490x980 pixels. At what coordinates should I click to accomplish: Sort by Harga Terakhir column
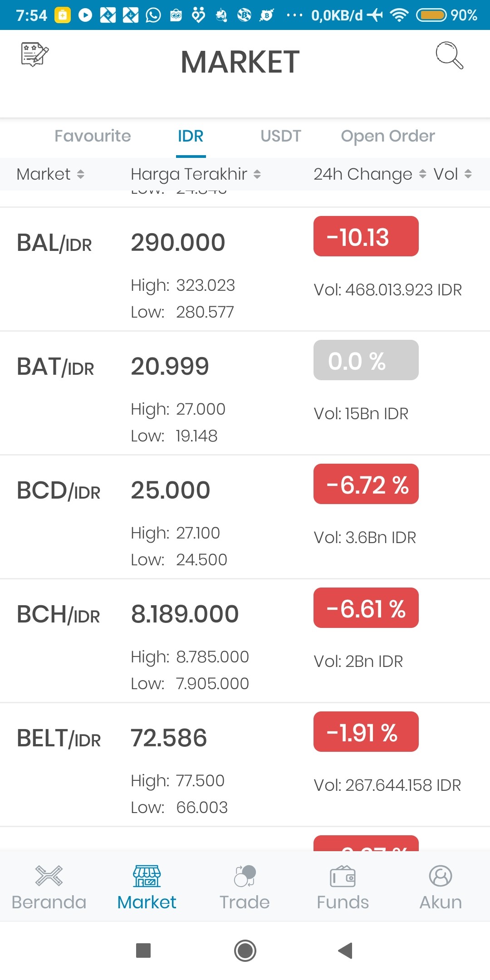tap(196, 174)
